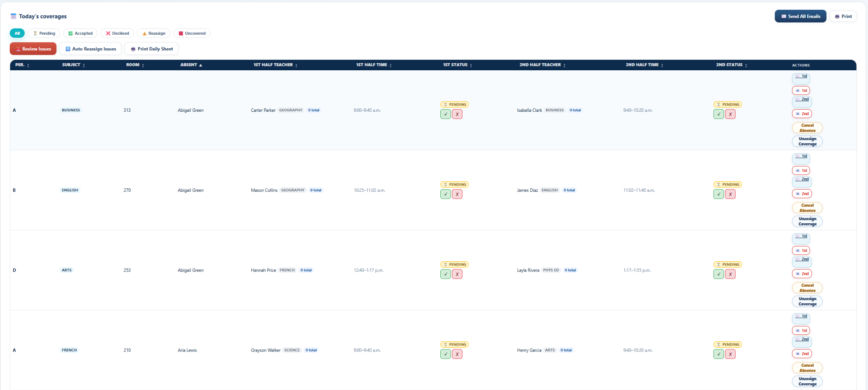
Task: Decline Henry Garcia's 2nd half coverage
Action: click(730, 354)
